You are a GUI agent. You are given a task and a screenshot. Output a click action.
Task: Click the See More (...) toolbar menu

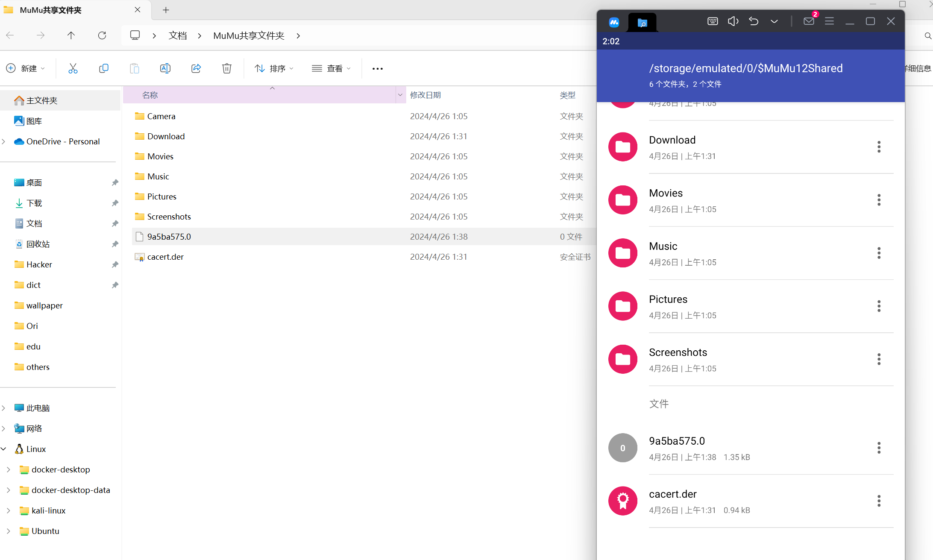coord(377,68)
